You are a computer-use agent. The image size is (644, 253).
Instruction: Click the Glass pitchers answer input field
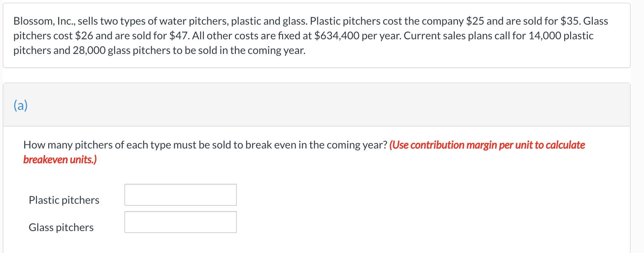point(180,222)
